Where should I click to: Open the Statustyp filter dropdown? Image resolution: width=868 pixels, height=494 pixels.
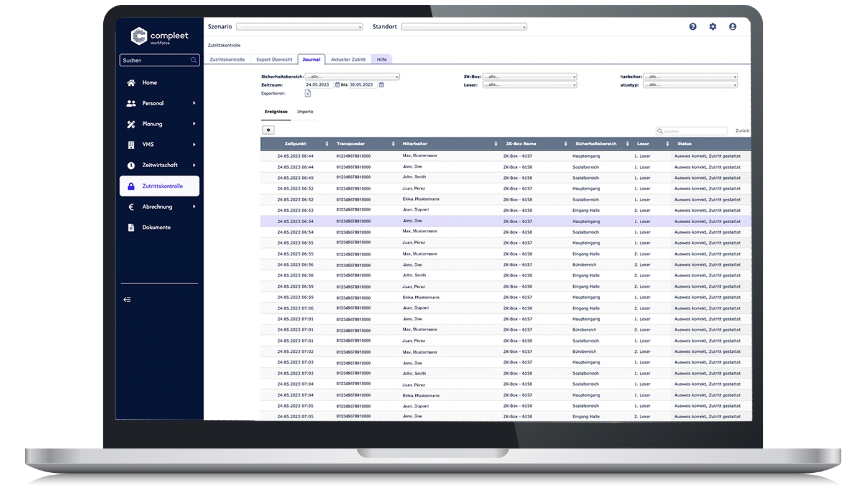690,85
